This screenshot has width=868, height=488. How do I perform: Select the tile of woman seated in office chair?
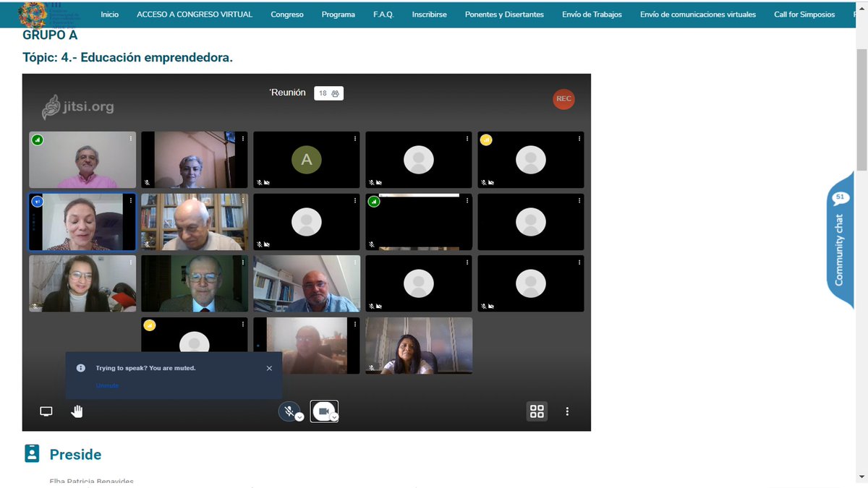pos(419,346)
